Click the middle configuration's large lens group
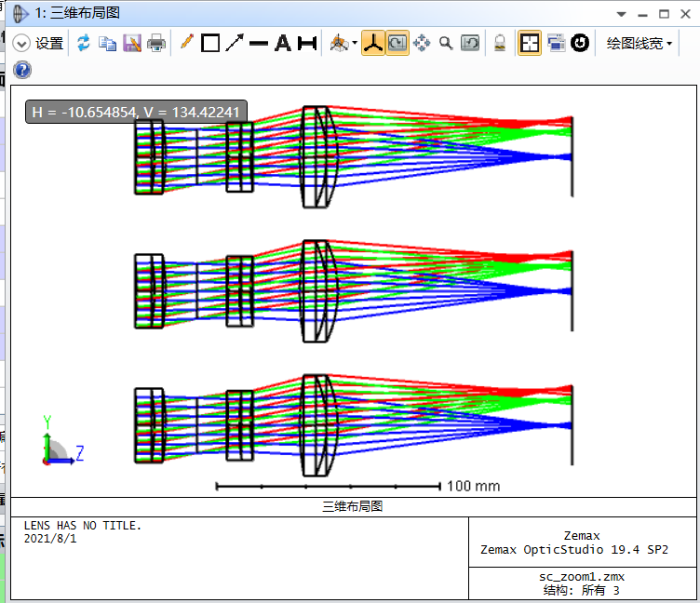700x603 pixels. click(318, 291)
